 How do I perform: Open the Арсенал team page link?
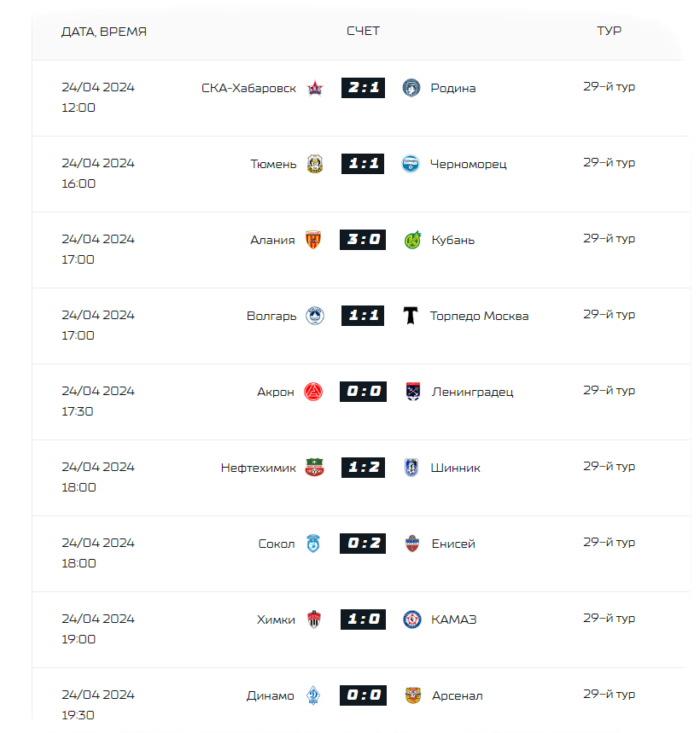(x=457, y=695)
